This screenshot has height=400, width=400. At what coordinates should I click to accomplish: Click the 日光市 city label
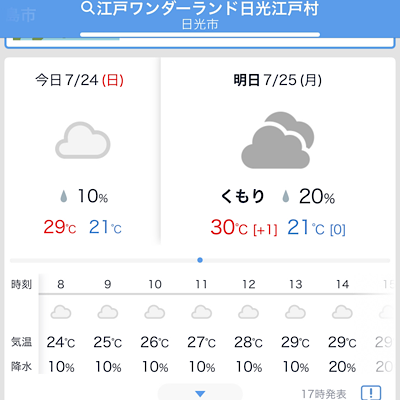(200, 24)
